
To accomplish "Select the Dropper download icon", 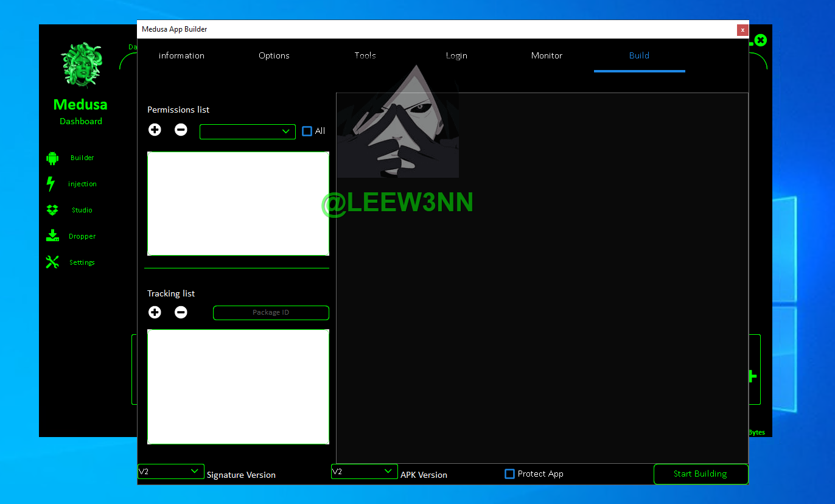I will pos(52,236).
